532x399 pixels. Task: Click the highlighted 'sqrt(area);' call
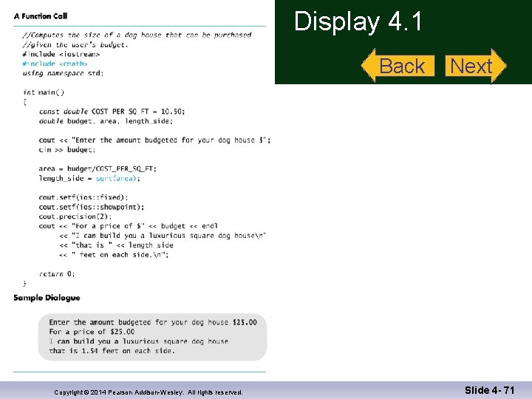tap(117, 178)
